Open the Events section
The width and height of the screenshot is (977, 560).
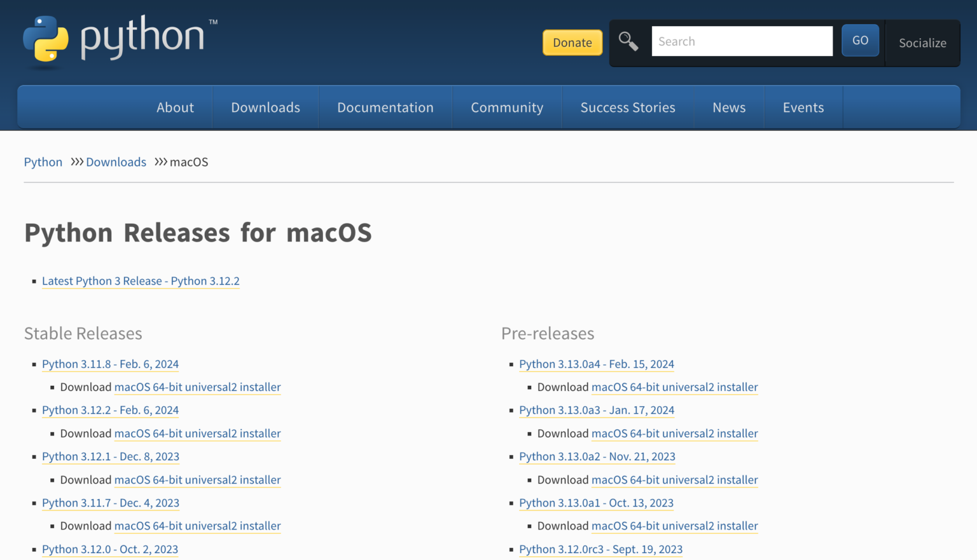point(803,107)
